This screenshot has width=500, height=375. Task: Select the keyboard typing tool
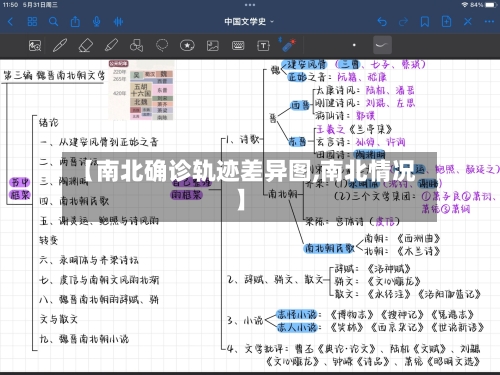click(x=238, y=45)
